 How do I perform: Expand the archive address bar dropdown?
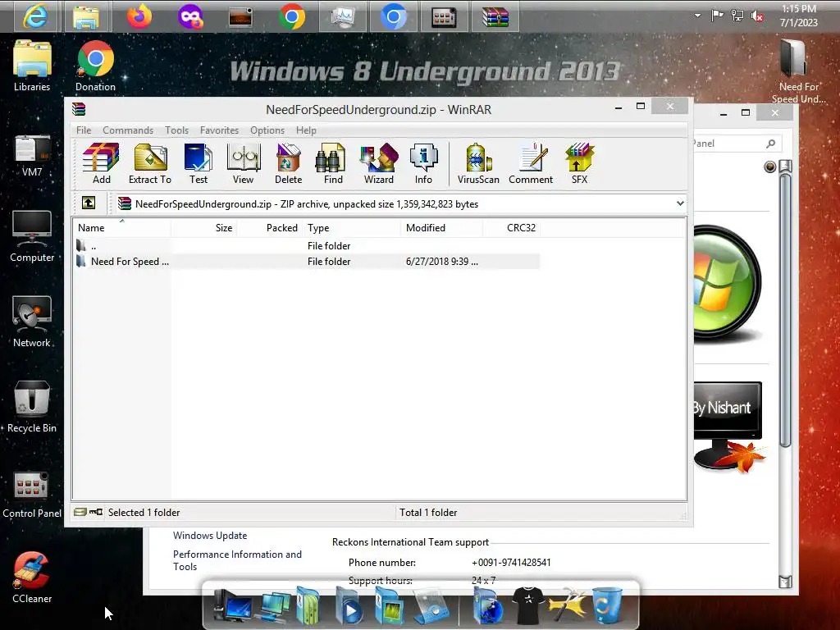680,203
